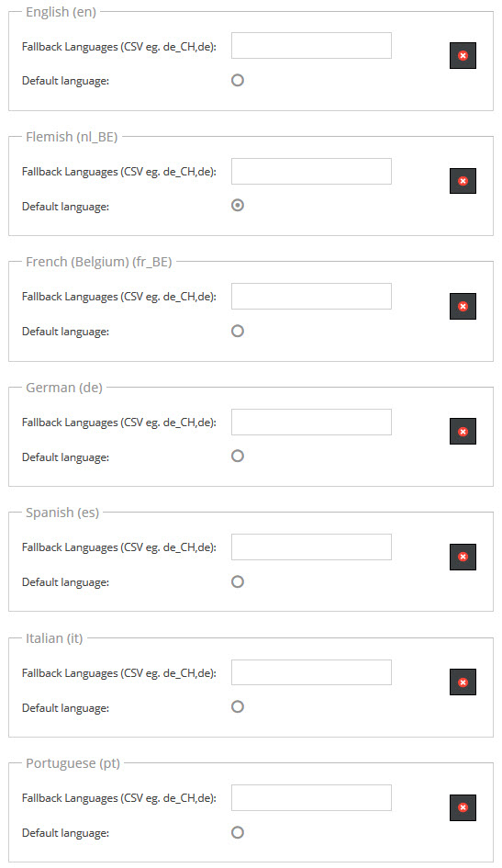Remove the Spanish (es) language entry
502x868 pixels.
click(x=463, y=557)
